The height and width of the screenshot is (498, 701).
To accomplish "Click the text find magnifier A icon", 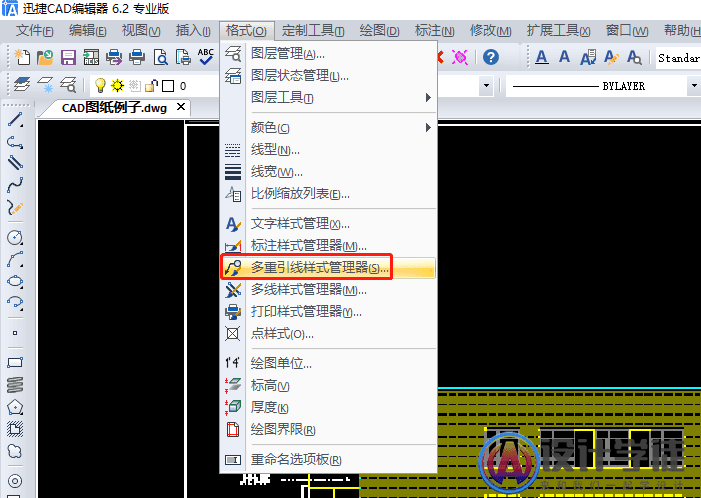I will [x=634, y=57].
